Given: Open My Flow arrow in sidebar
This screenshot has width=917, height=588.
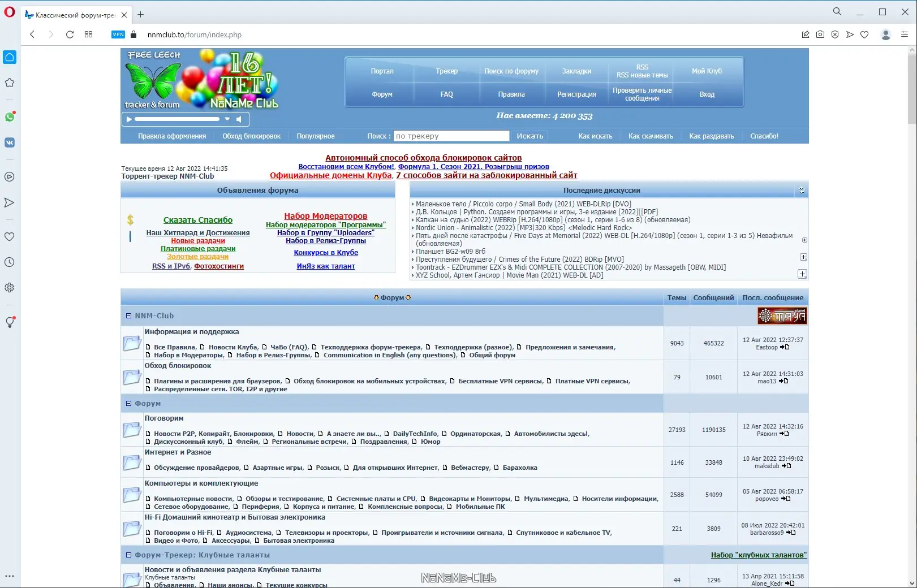Looking at the screenshot, I should (x=10, y=202).
